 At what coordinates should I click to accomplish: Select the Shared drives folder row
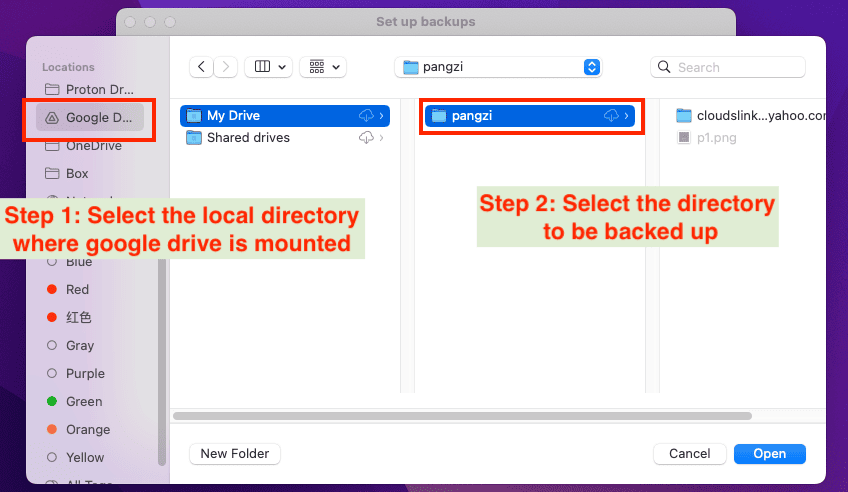[x=285, y=138]
